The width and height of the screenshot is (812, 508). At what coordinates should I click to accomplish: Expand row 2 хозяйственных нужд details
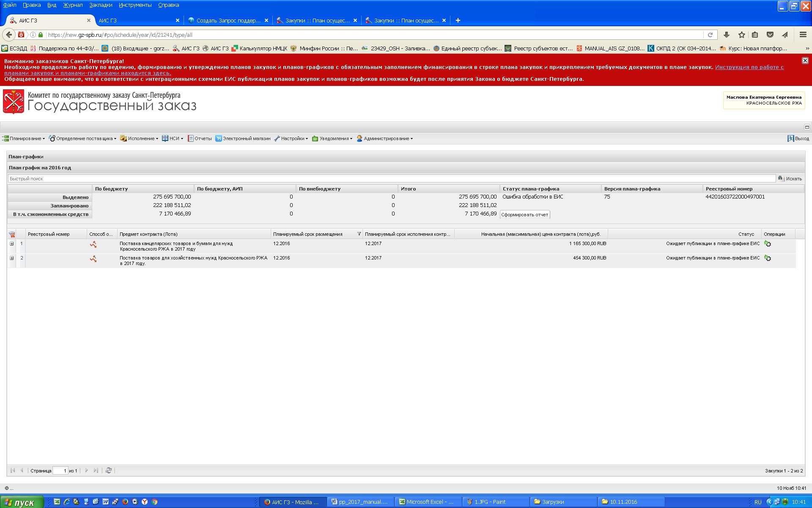click(12, 258)
